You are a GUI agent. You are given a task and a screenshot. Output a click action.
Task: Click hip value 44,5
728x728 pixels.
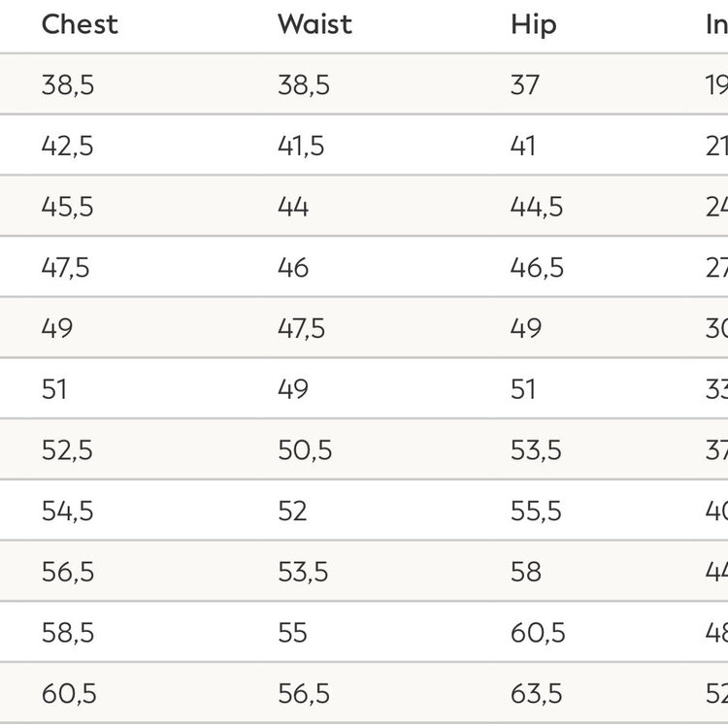(537, 207)
